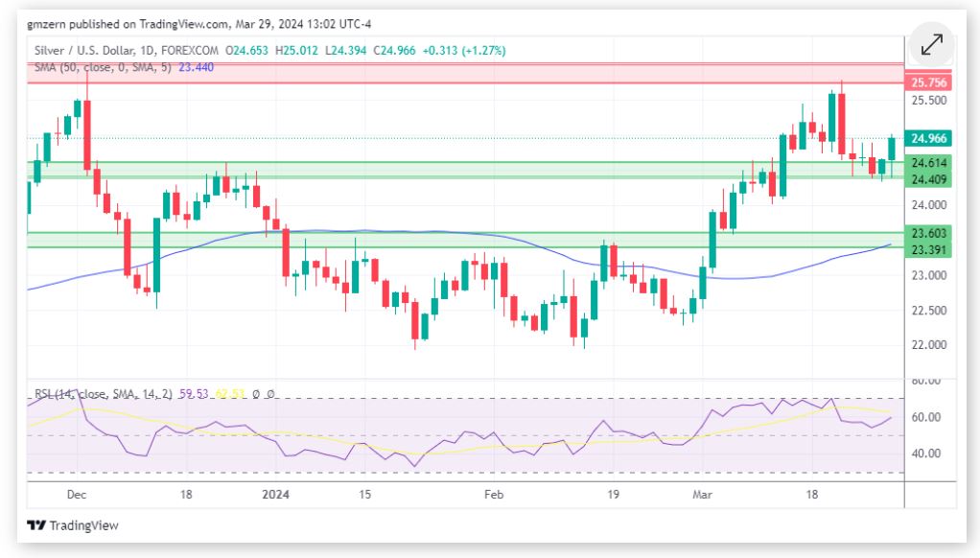Click the Feb label on the time axis

point(493,494)
